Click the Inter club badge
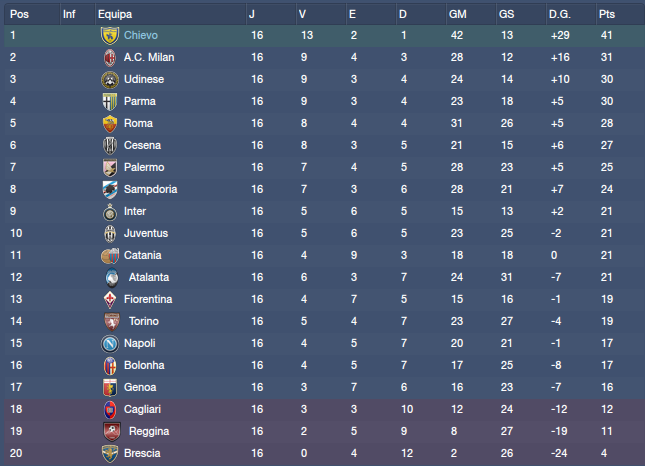 (110, 211)
